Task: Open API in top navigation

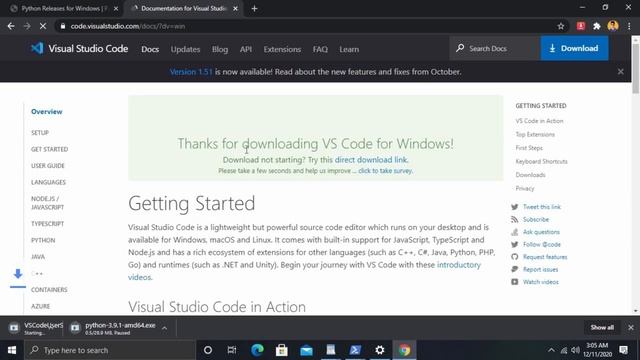Action: click(x=246, y=49)
